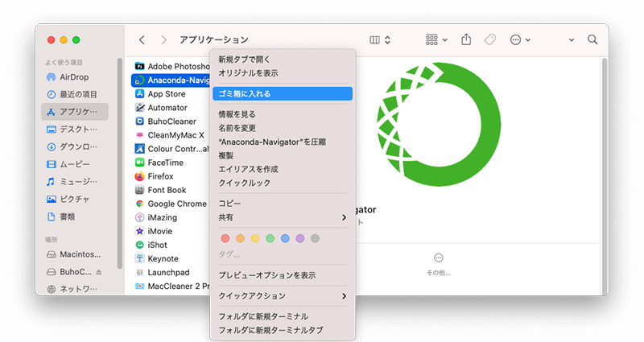Apply the red tag color
644x342 pixels.
[225, 238]
